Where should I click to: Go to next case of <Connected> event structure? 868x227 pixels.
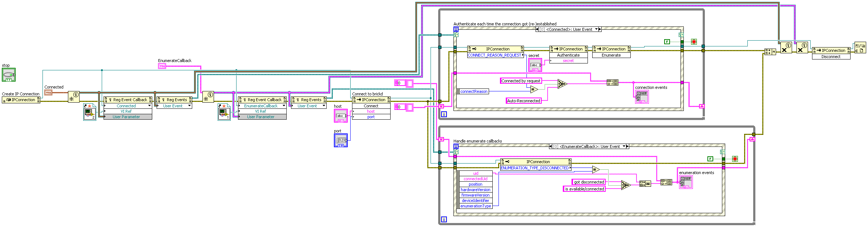click(600, 29)
